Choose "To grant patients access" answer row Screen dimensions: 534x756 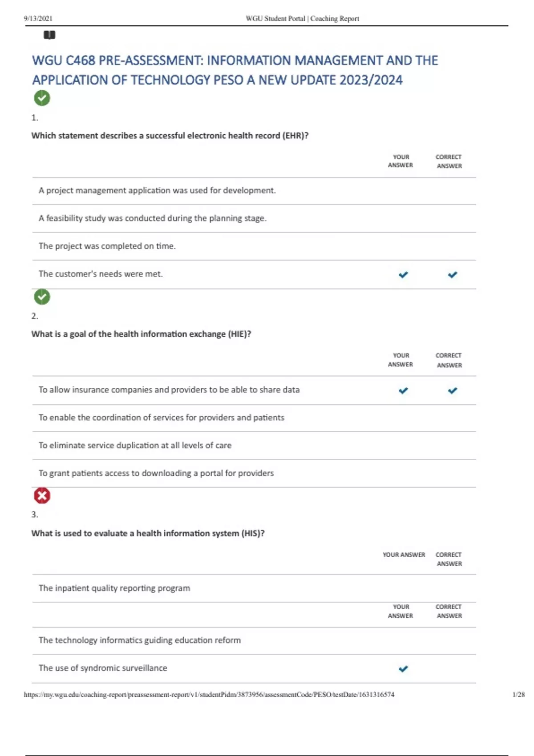click(x=156, y=474)
